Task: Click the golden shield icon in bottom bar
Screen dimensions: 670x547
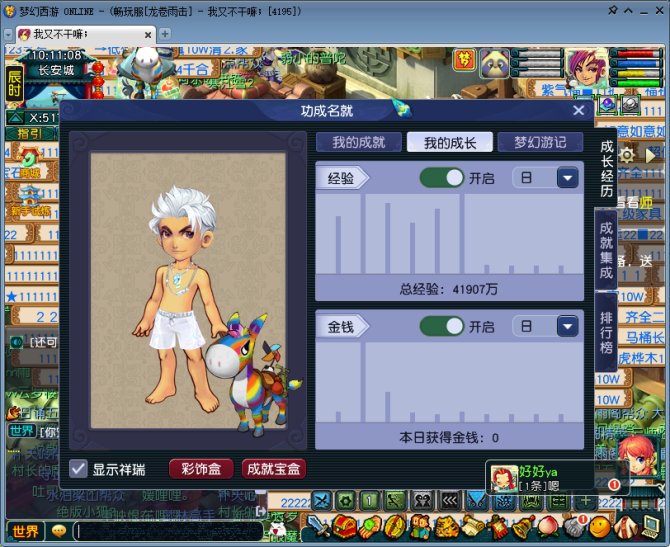Action: (x=395, y=526)
